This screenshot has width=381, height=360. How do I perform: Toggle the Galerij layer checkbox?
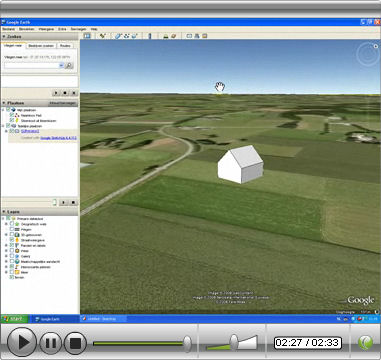pyautogui.click(x=12, y=256)
